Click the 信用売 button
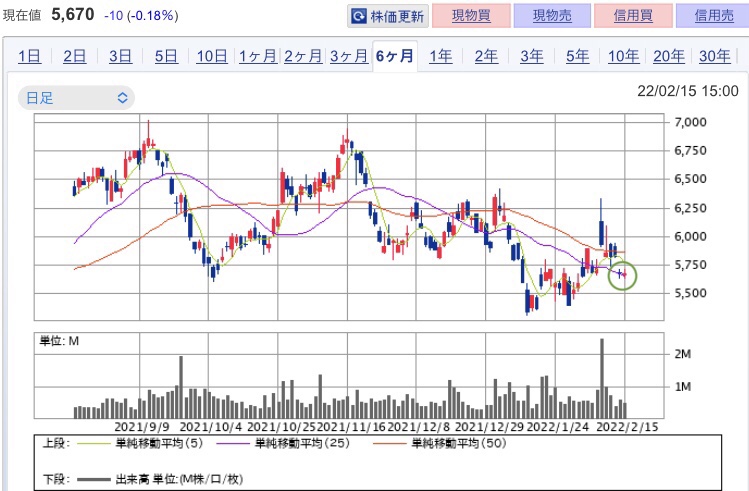The width and height of the screenshot is (749, 491). [714, 16]
